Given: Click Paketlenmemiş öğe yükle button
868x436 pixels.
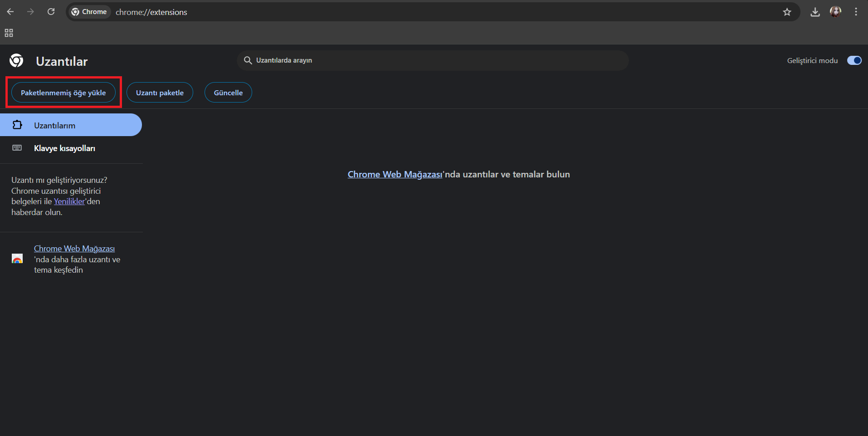Looking at the screenshot, I should tap(63, 93).
